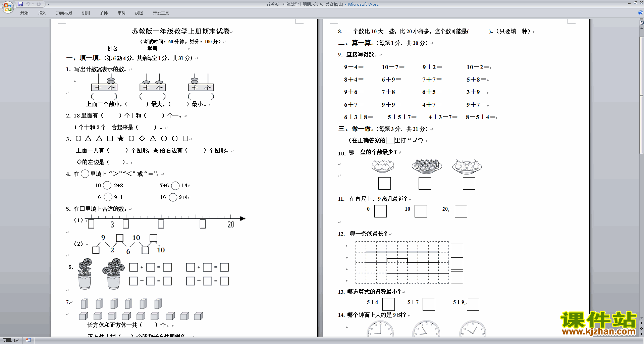The image size is (644, 344).
Task: Switch to the 插入 ribbon tab
Action: point(42,13)
